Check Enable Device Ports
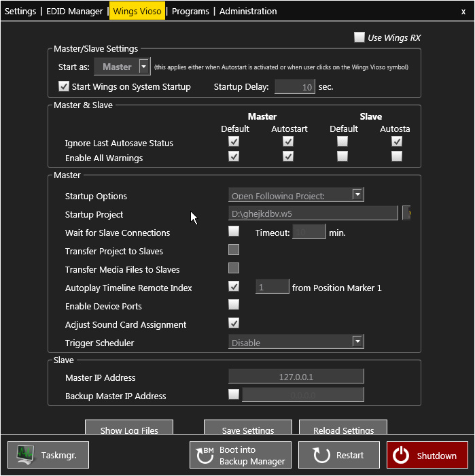Image resolution: width=475 pixels, height=476 pixels. [x=234, y=305]
